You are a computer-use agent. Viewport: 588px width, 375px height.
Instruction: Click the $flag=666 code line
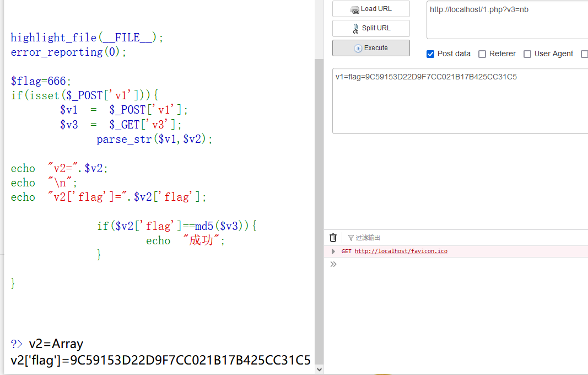tap(40, 81)
